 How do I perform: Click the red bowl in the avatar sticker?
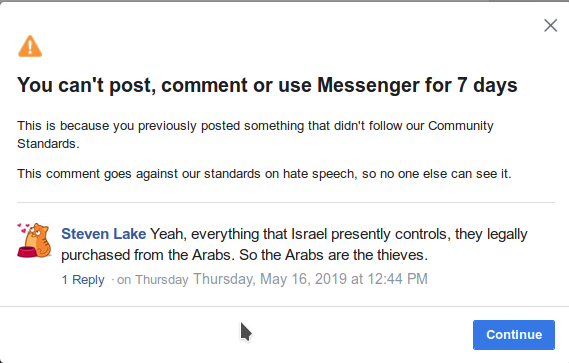pos(26,252)
